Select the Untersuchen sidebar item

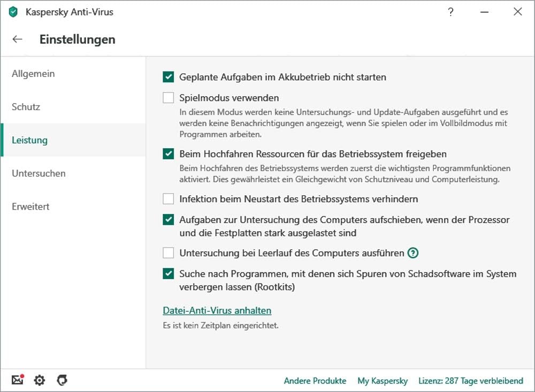click(39, 173)
